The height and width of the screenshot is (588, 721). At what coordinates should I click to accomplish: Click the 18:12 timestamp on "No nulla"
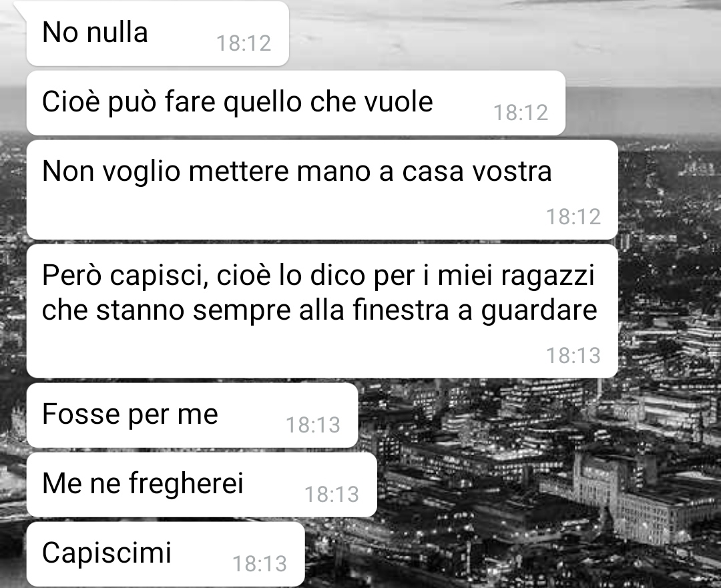(244, 43)
